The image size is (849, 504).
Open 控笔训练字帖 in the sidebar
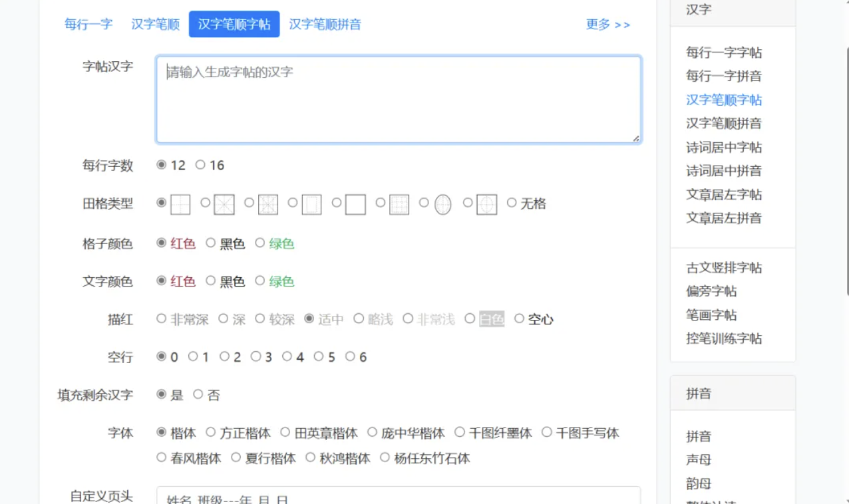724,338
